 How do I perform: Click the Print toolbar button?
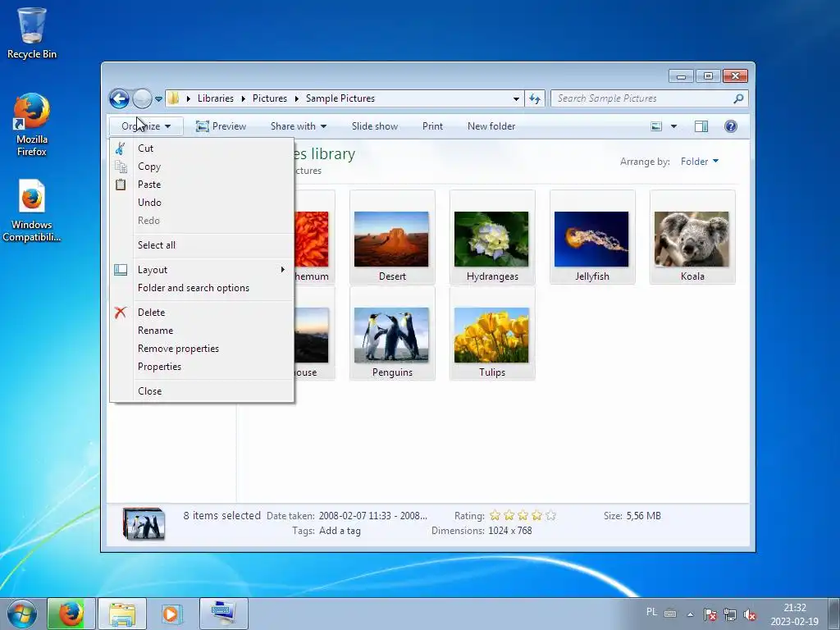tap(432, 126)
